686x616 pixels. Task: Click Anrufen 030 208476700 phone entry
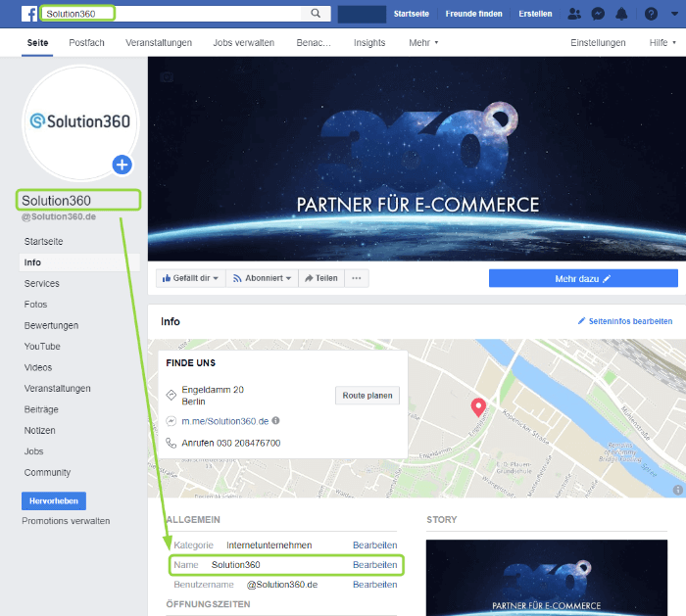point(231,443)
